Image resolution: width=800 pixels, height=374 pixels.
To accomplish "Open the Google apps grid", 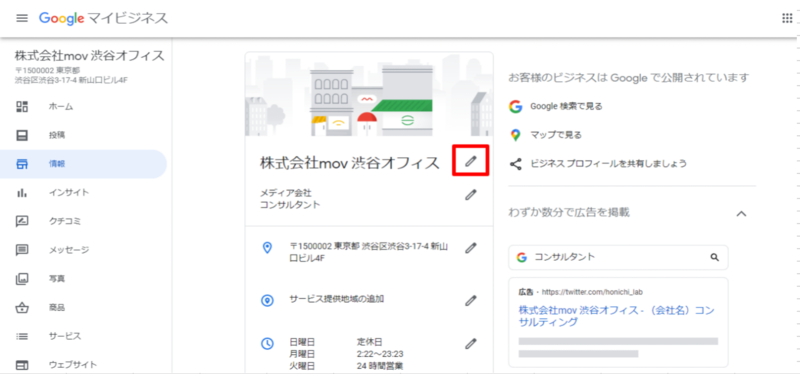I will (x=787, y=18).
